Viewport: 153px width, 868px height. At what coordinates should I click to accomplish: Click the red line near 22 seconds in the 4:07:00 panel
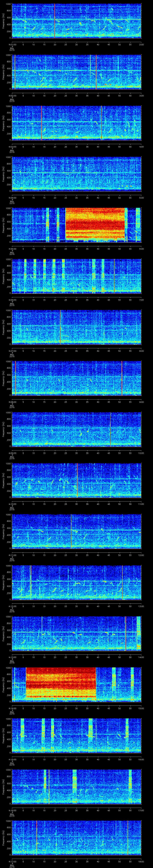(60, 327)
